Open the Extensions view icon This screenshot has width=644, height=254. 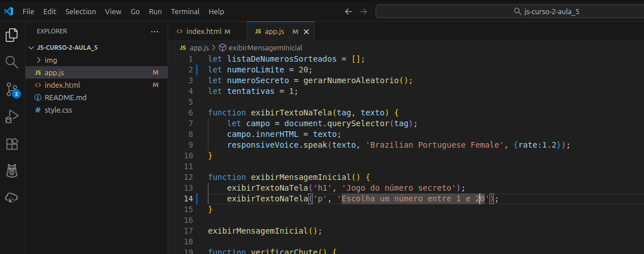(x=12, y=144)
